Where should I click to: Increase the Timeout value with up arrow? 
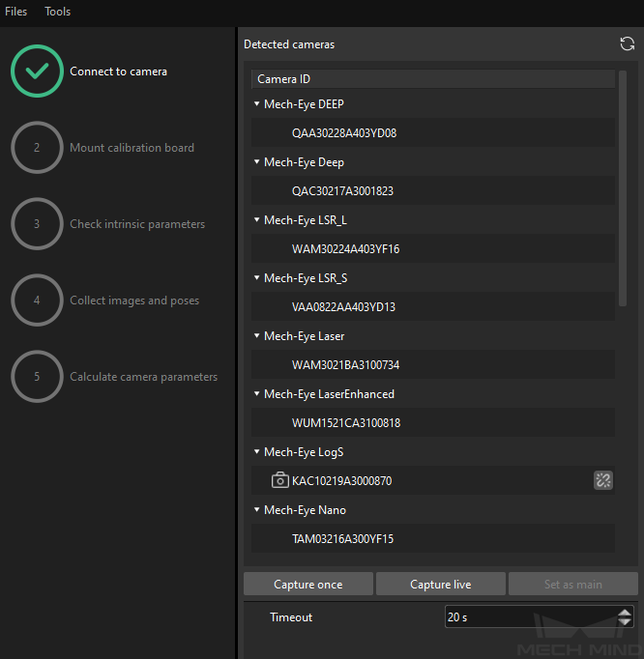(x=625, y=613)
